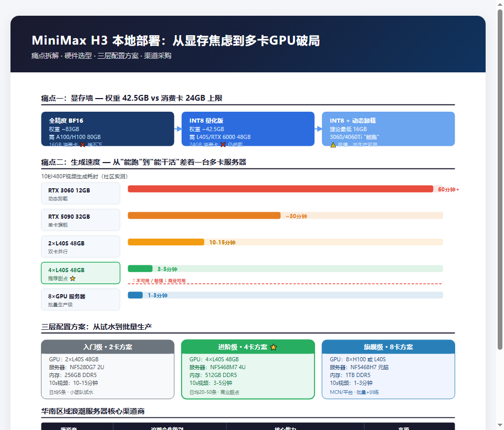Screen dimensions: 504x430
Task: Click the 痛点二：生成速度 section heading
Action: click(x=144, y=162)
